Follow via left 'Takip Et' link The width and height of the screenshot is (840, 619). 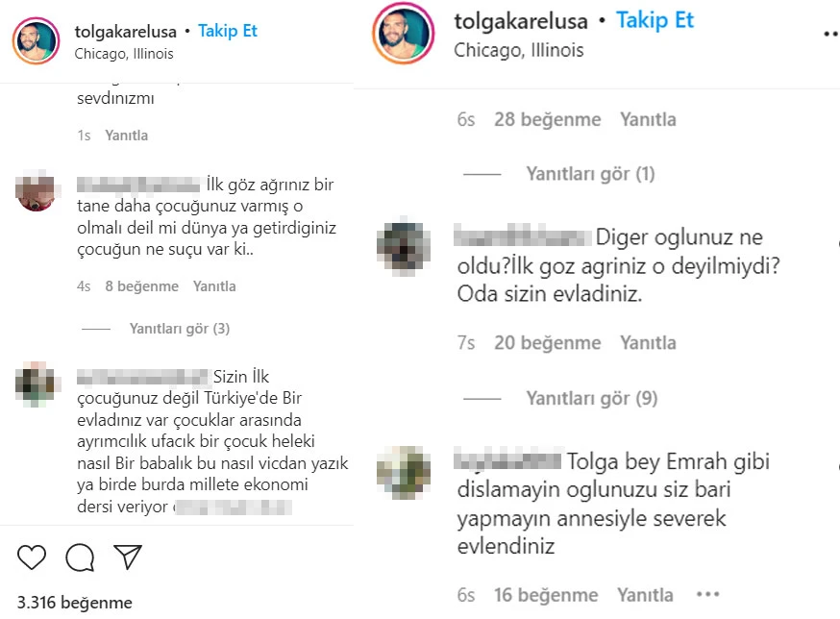point(228,31)
